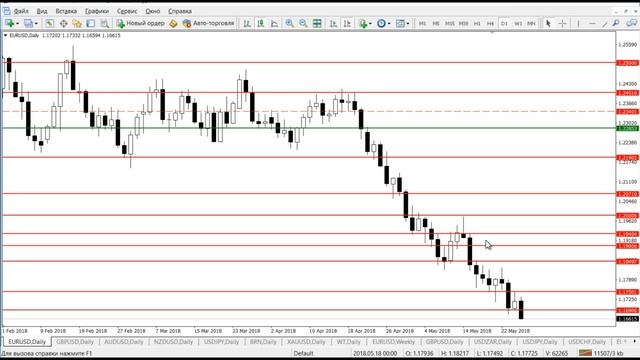Select the W1 timeframe

coord(518,24)
